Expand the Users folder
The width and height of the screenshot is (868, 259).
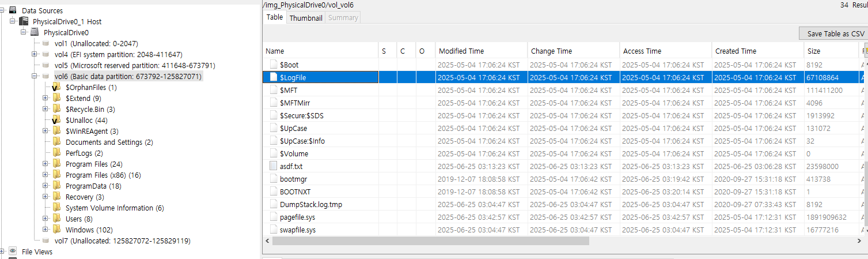(x=46, y=219)
